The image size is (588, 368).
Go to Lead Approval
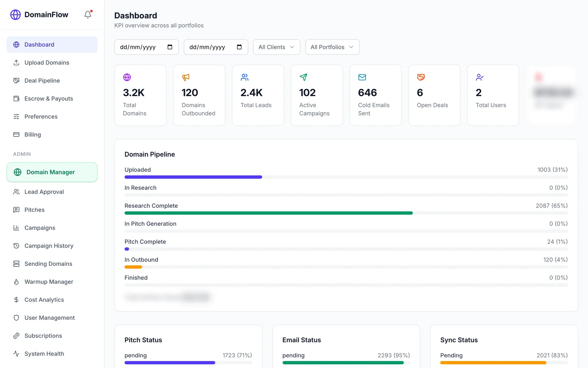tap(52, 192)
